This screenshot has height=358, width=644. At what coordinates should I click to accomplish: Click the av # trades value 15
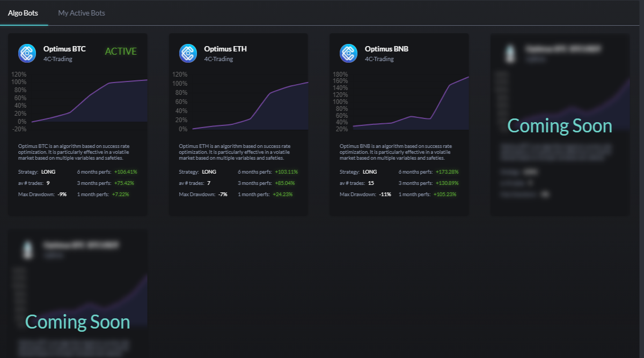[x=371, y=183]
